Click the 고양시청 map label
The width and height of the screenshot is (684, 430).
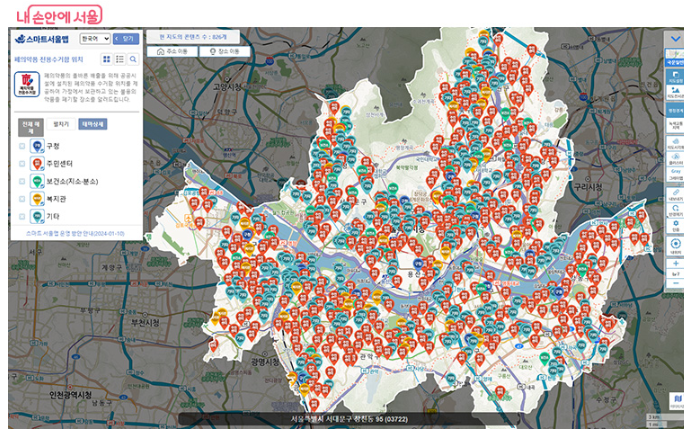click(227, 87)
